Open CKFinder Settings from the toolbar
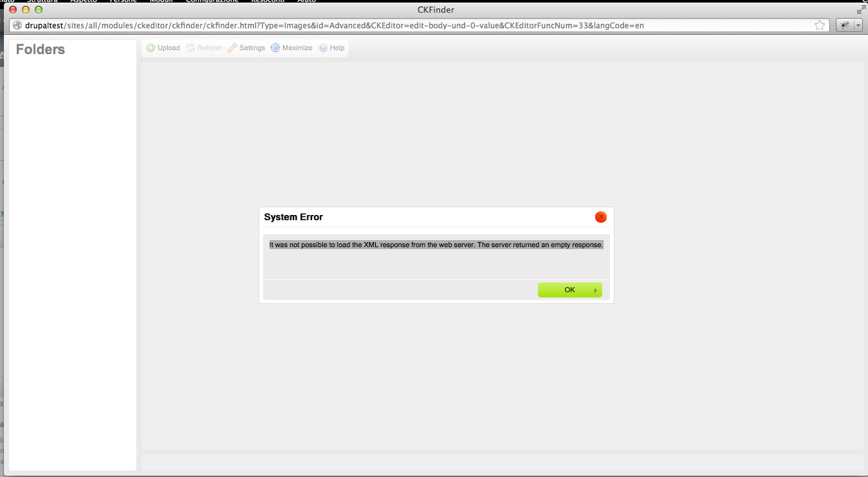The image size is (868, 477). (x=246, y=48)
